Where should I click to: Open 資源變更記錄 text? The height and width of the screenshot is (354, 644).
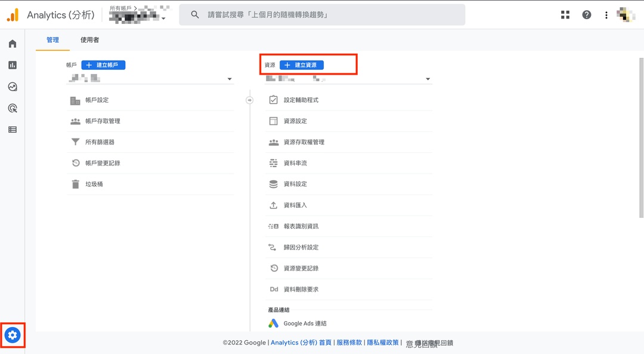(301, 268)
